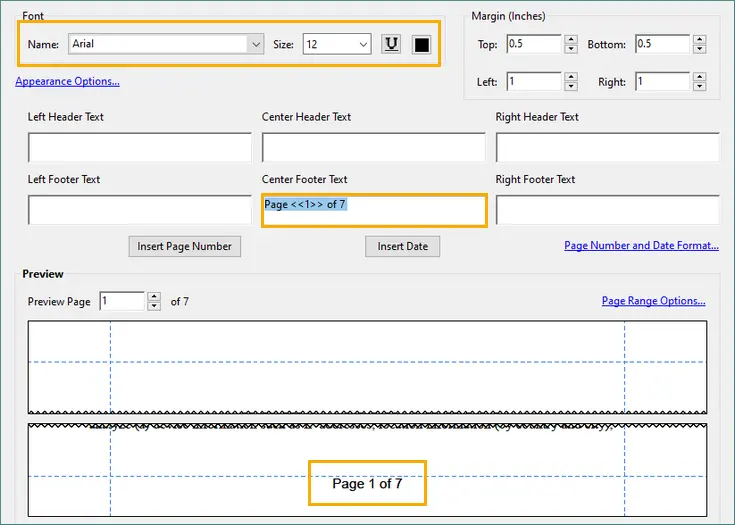Decrease the Right margin value
The width and height of the screenshot is (735, 525).
click(x=698, y=86)
